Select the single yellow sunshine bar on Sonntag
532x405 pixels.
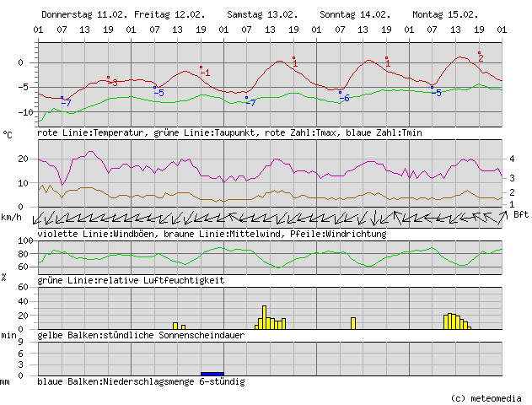[352, 323]
